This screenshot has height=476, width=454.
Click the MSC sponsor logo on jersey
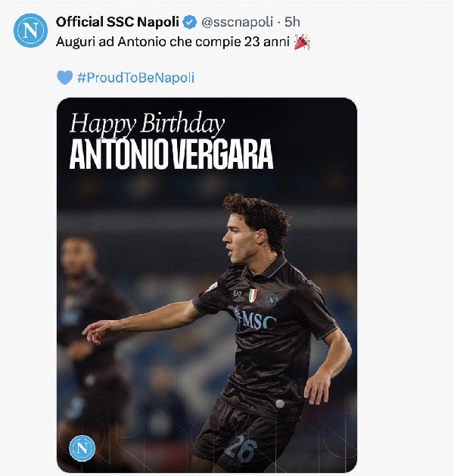256,318
